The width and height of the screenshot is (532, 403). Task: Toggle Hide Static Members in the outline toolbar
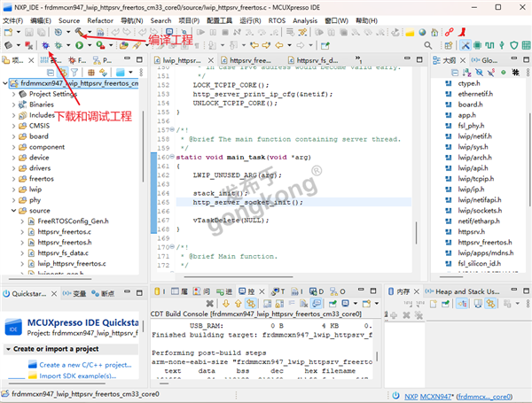(x=491, y=73)
